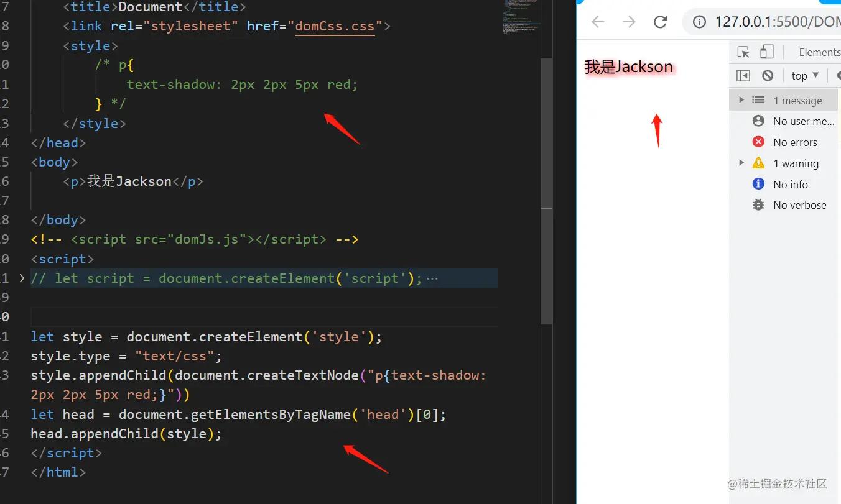841x504 pixels.
Task: Select the No user messages filter row
Action: tap(785, 121)
